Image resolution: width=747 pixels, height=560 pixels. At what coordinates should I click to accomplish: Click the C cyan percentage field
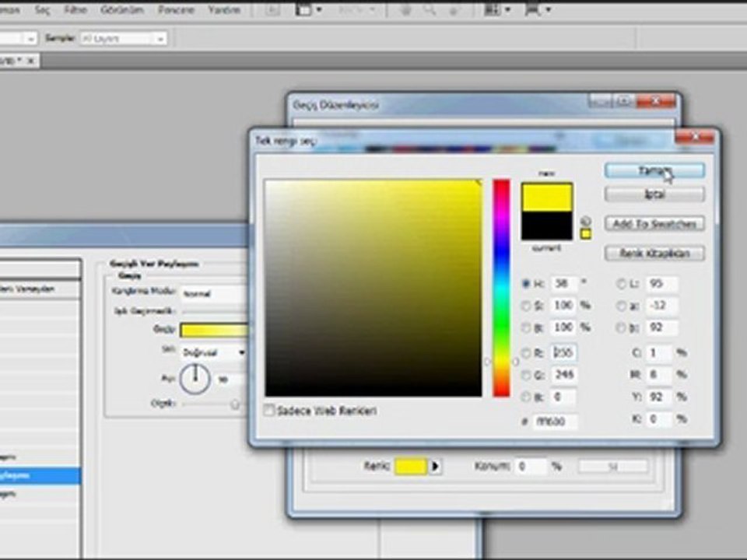tap(658, 353)
